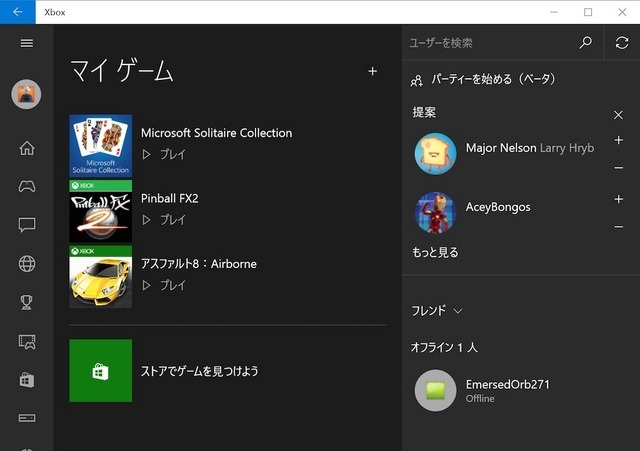Select 'Pinball FX2' title text
640x451 pixels.
click(x=169, y=198)
